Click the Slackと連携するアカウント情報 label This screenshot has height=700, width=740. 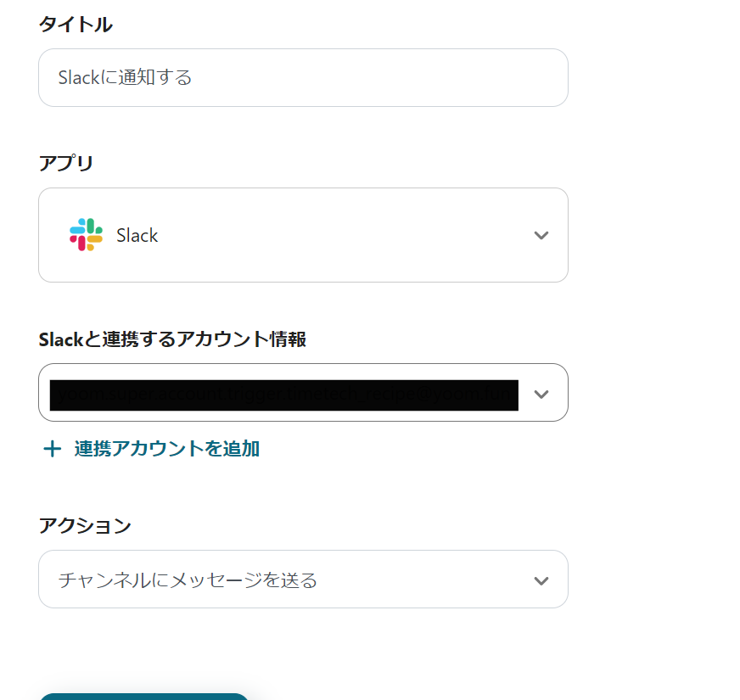pyautogui.click(x=172, y=339)
